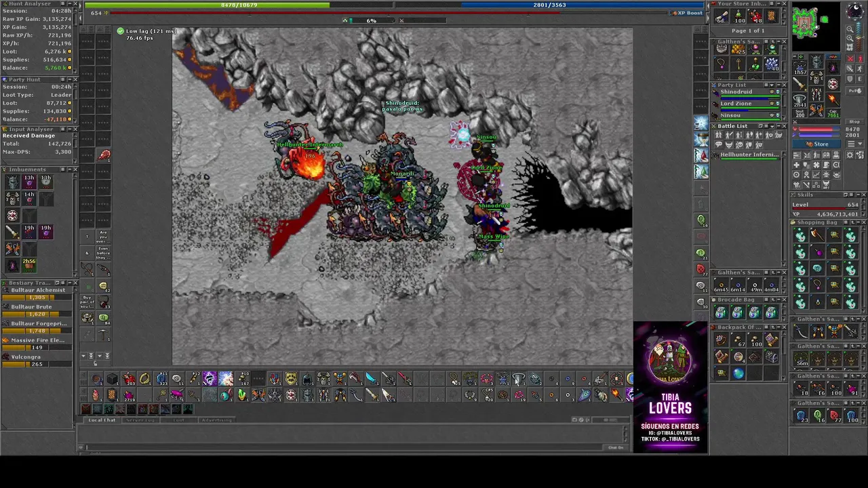Open Battle List sort dropdown arrow

(772, 126)
